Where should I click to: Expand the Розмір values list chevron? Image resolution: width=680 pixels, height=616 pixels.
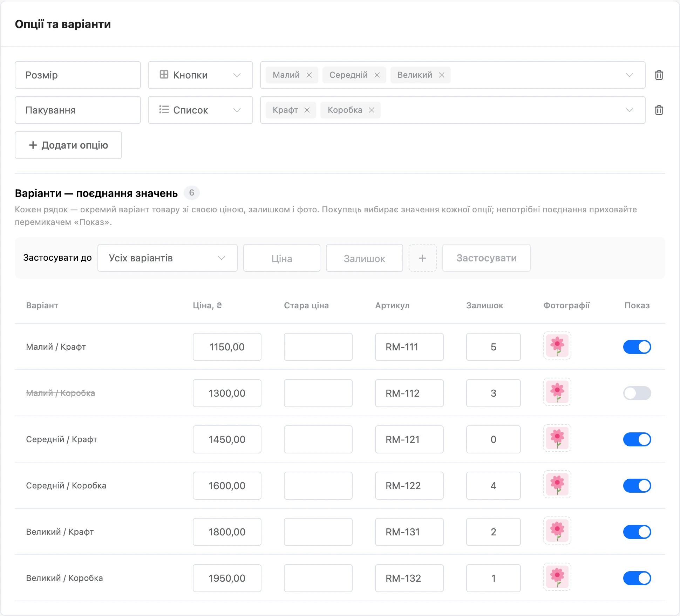pyautogui.click(x=630, y=75)
